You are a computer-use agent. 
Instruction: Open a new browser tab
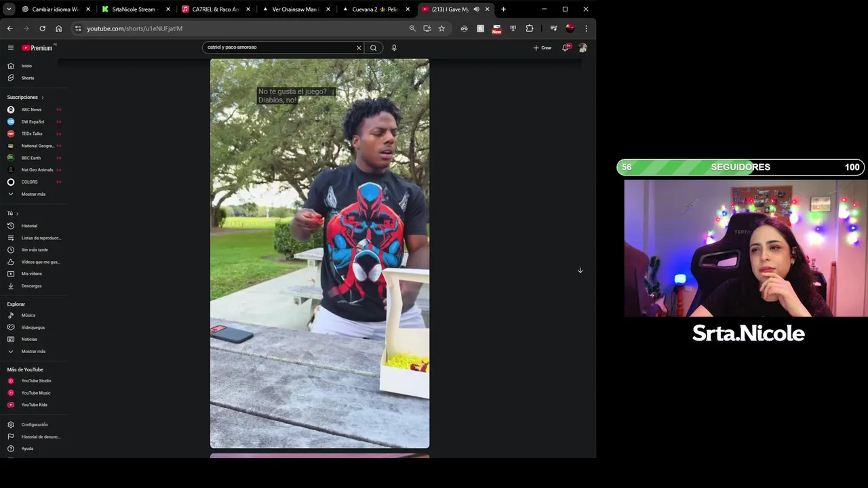503,9
